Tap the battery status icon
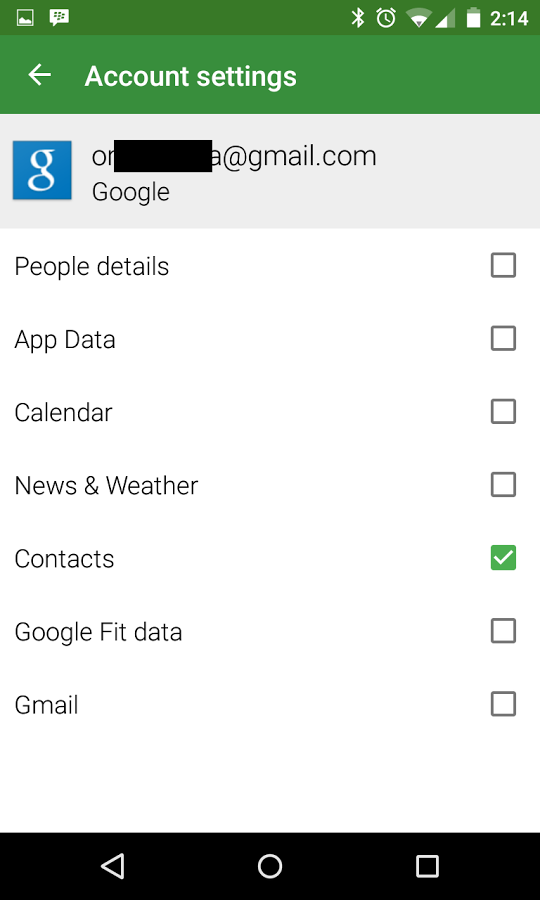 pyautogui.click(x=473, y=18)
